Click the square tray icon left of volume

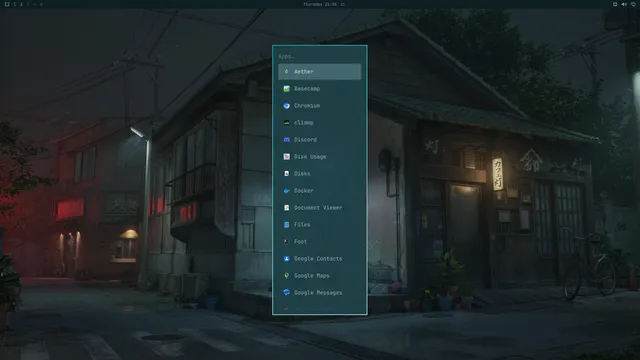coord(615,4)
